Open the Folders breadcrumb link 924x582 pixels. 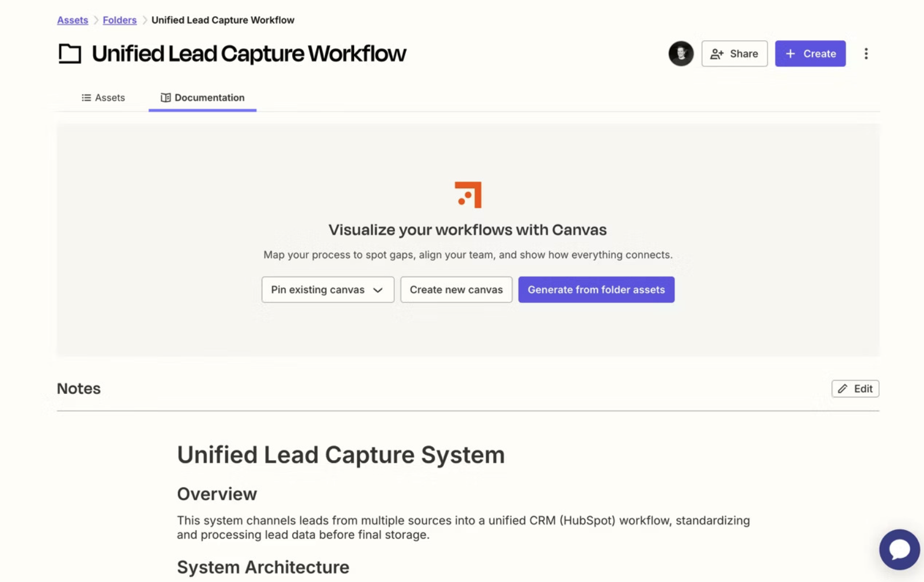point(119,20)
